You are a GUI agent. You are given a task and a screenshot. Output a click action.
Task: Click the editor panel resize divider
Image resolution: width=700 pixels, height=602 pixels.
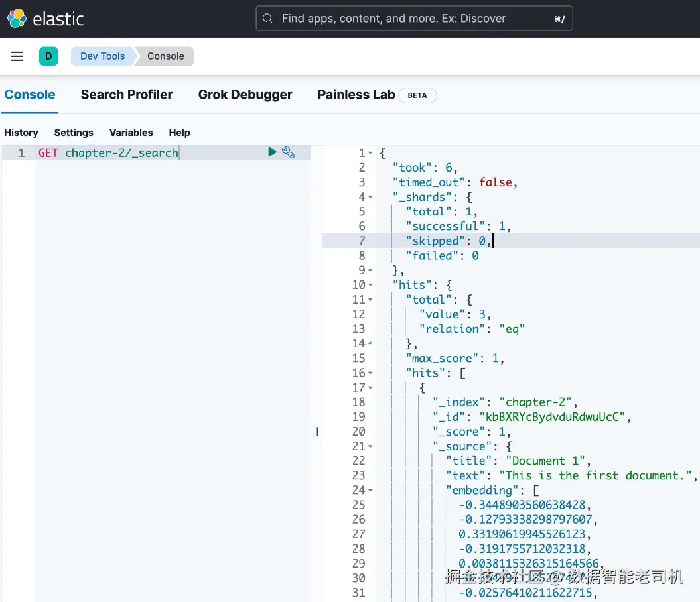[x=316, y=432]
